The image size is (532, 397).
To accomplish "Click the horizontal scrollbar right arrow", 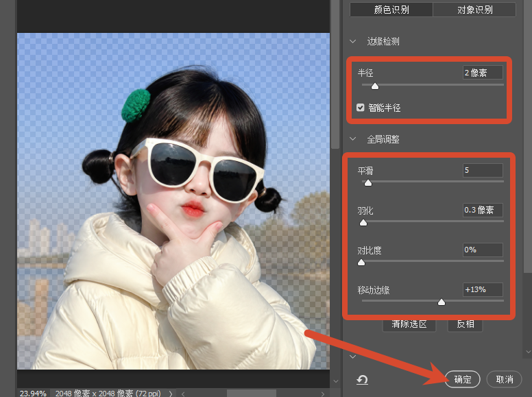I will tap(323, 394).
